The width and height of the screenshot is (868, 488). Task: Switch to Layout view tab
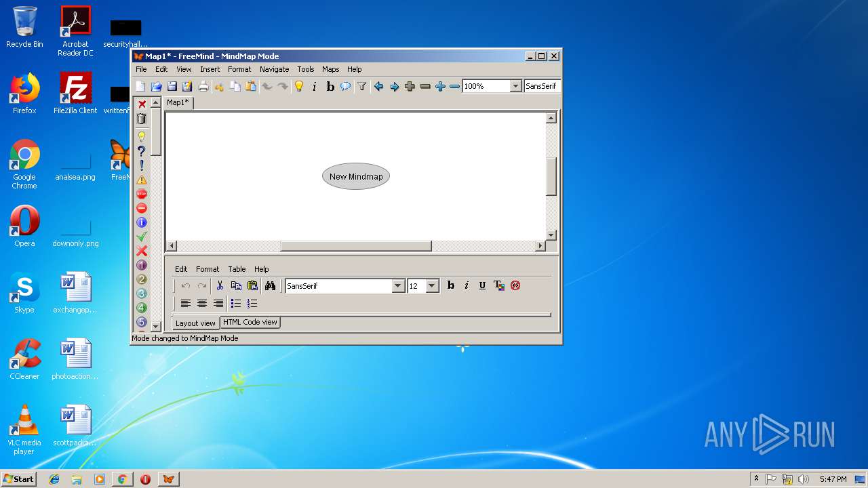point(195,323)
